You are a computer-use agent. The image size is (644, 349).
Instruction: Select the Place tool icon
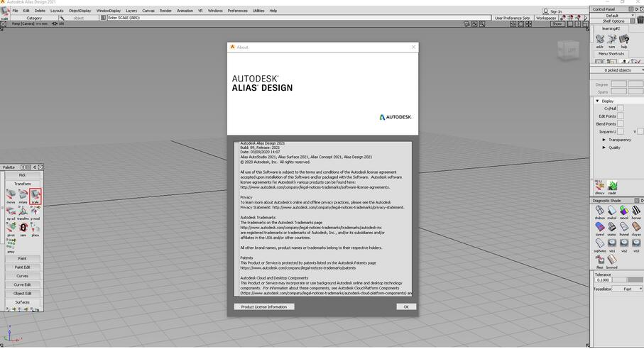(x=36, y=229)
